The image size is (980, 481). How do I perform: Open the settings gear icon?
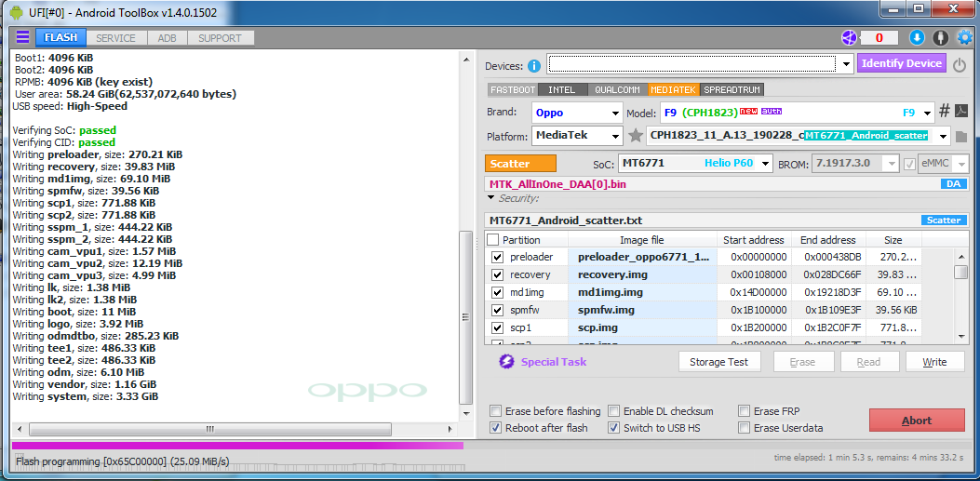[x=965, y=38]
